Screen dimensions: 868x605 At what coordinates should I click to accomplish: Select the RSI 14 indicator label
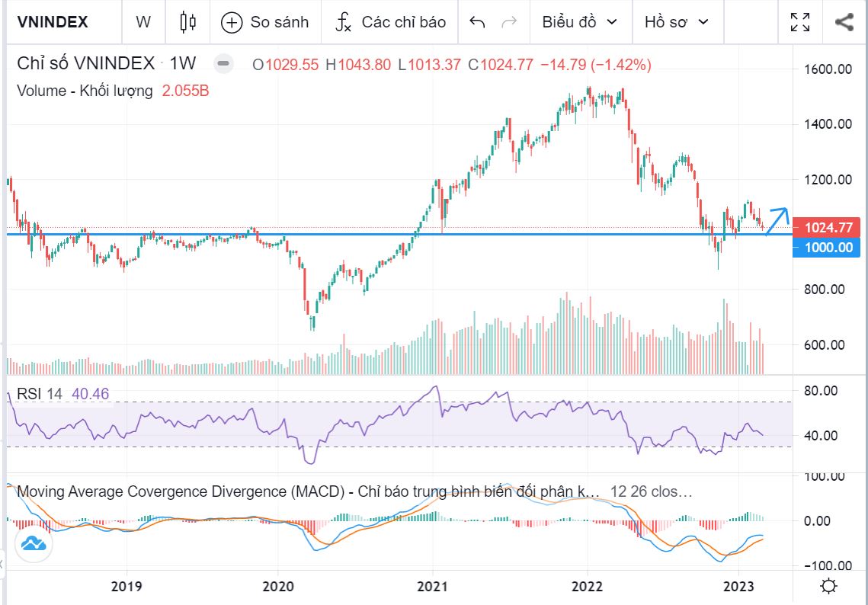tap(40, 394)
